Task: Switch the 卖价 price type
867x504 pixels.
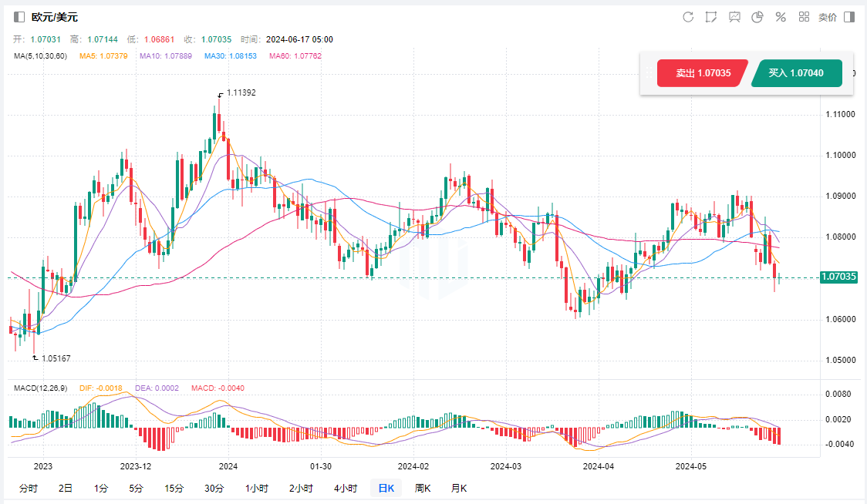Action: tap(827, 17)
